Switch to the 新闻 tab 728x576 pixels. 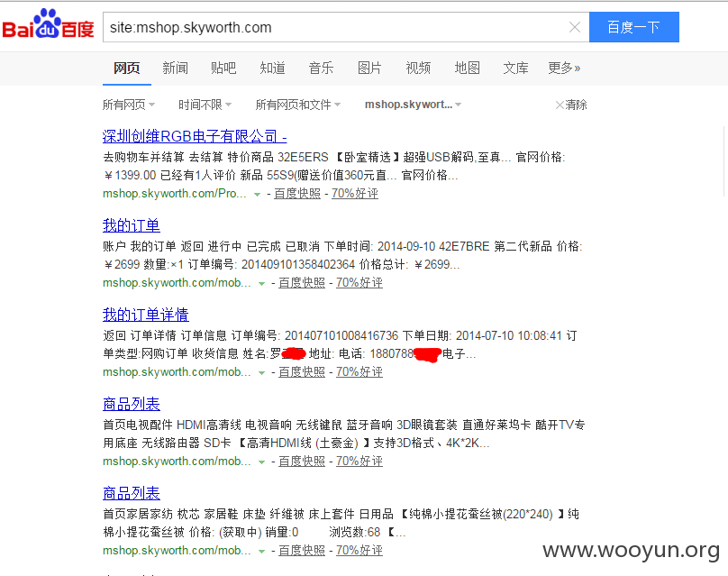tap(175, 69)
